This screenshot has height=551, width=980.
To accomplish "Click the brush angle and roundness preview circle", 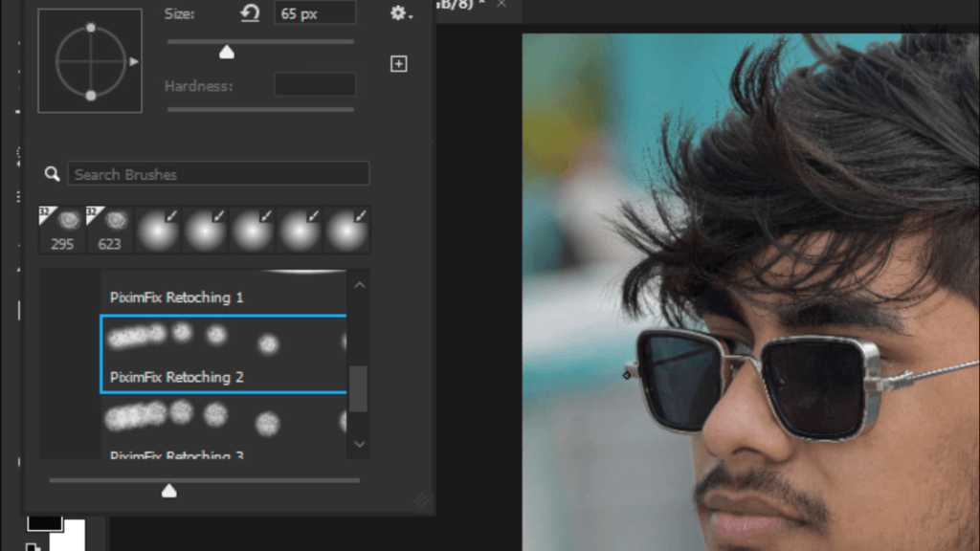I will [91, 61].
